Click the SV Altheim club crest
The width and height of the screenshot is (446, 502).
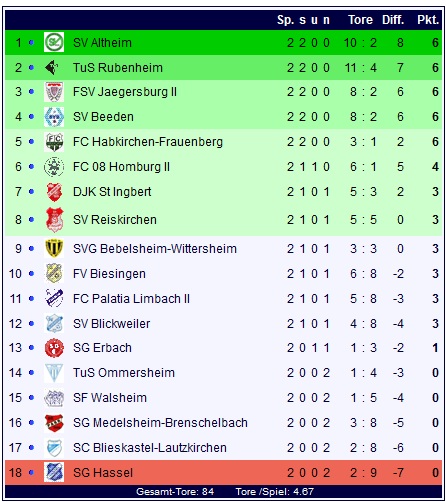click(x=54, y=42)
